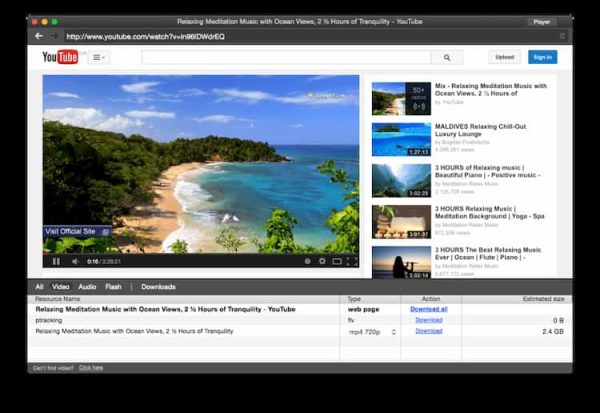Click the Visit Official Site overlay
This screenshot has height=413, width=600.
[77, 231]
